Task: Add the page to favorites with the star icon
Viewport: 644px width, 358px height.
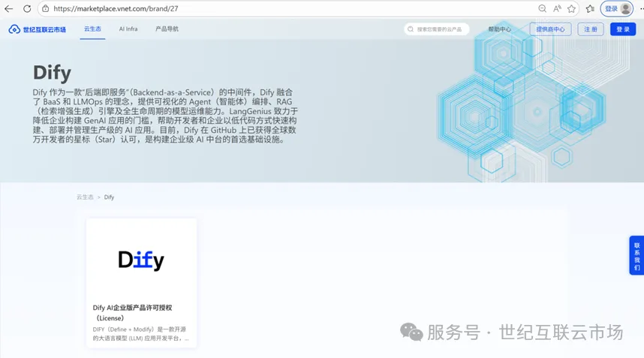Action: (572, 8)
